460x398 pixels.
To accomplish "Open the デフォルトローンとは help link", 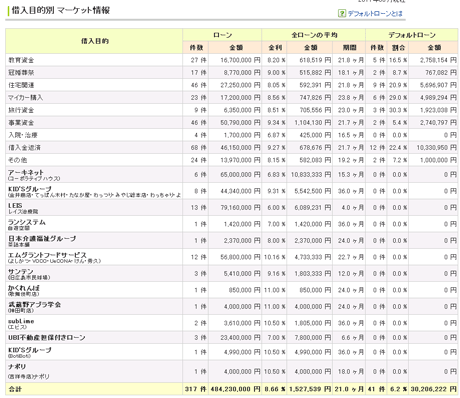I will tap(375, 14).
